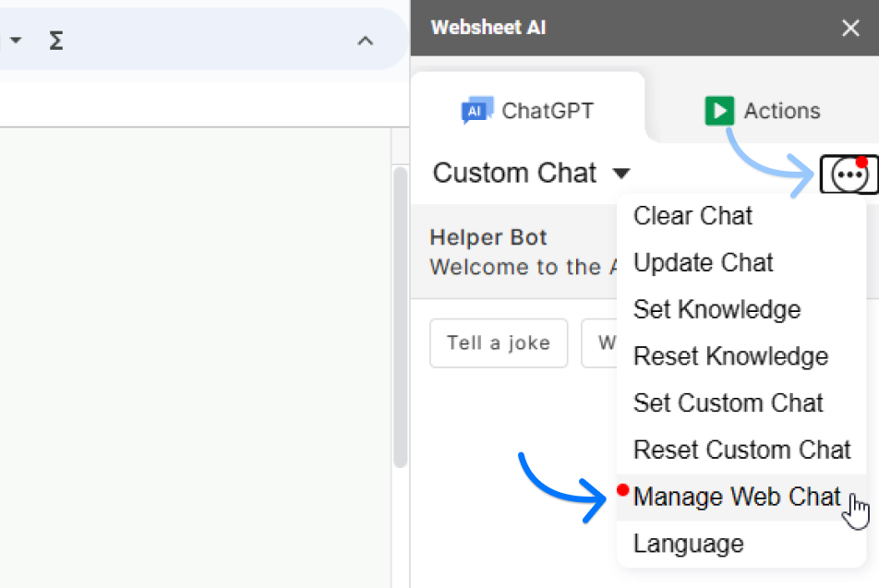
Task: Click the Sigma functions icon
Action: (56, 41)
